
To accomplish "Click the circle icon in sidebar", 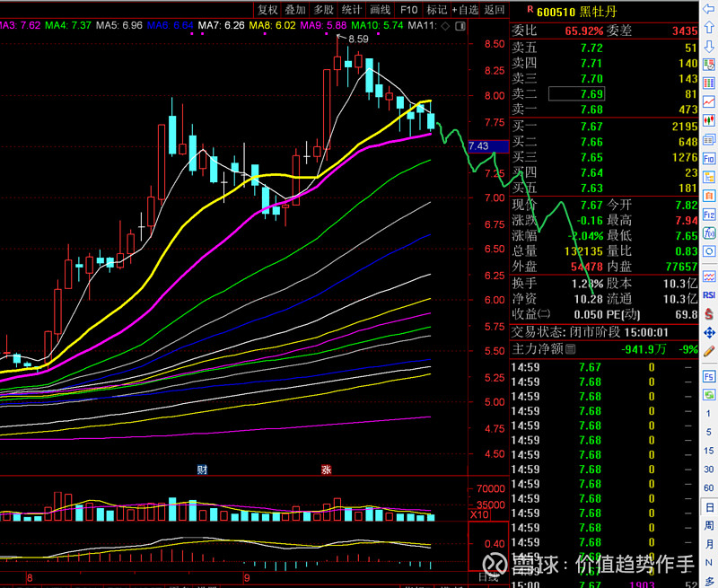I will (x=709, y=251).
